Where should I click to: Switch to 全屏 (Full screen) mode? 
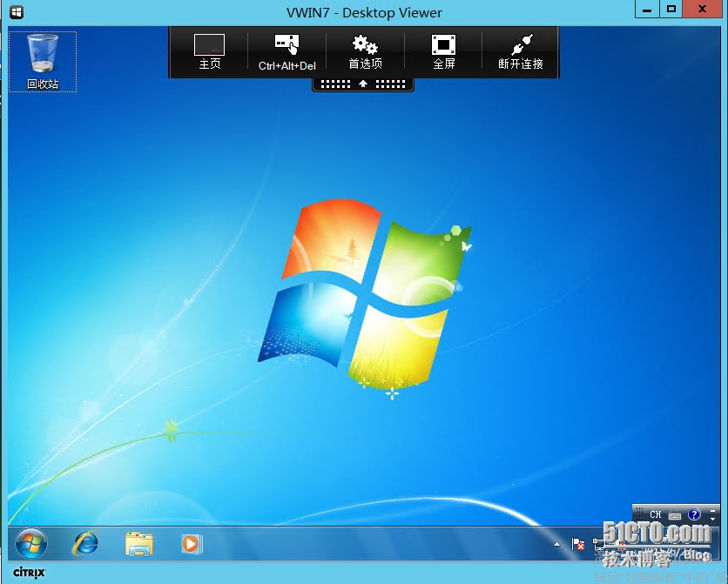click(443, 51)
